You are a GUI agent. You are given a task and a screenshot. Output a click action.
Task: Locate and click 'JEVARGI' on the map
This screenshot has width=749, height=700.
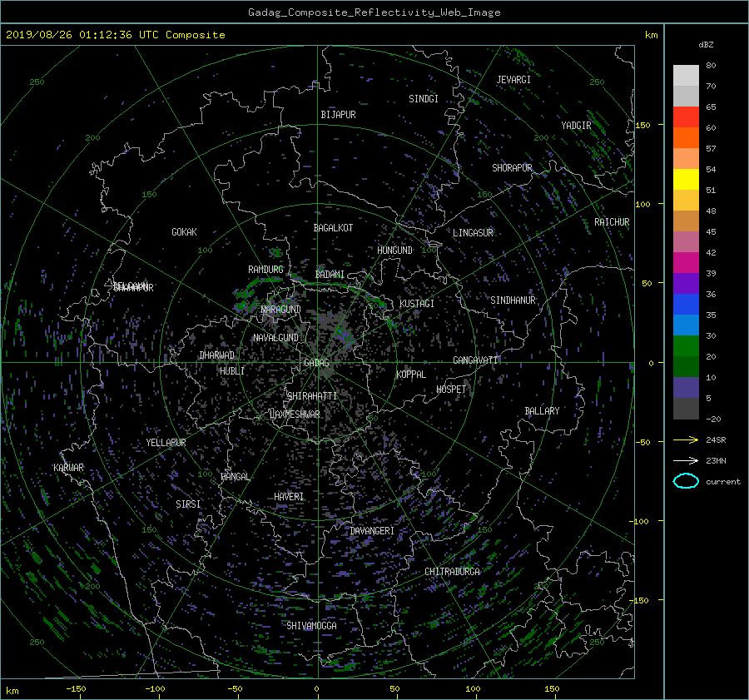(x=513, y=80)
